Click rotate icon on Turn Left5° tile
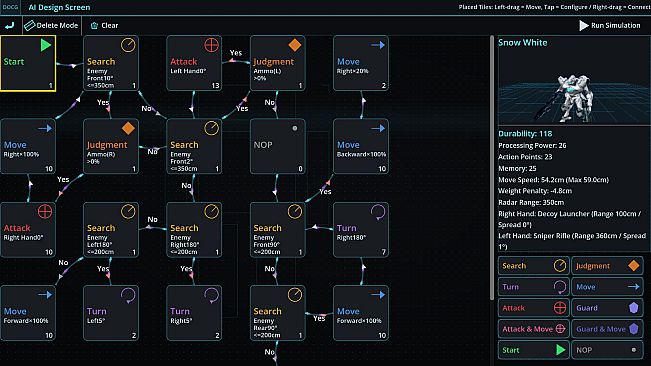Image resolution: width=651 pixels, height=366 pixels. [x=128, y=295]
